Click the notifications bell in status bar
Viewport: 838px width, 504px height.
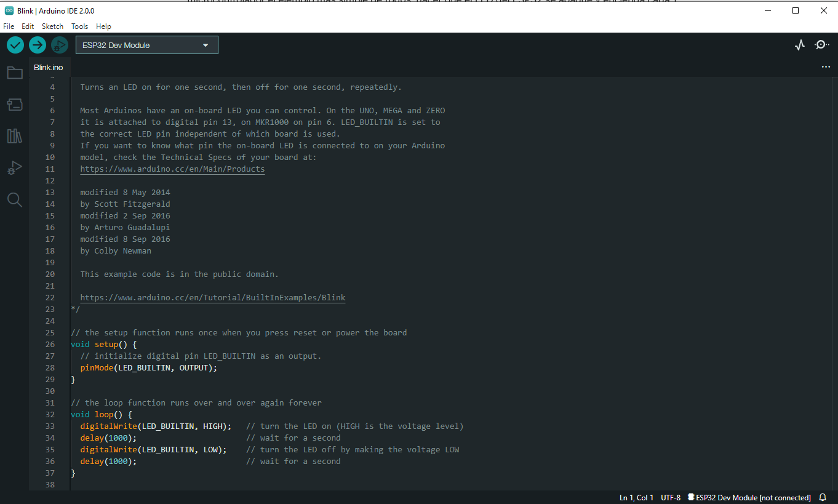pyautogui.click(x=823, y=497)
